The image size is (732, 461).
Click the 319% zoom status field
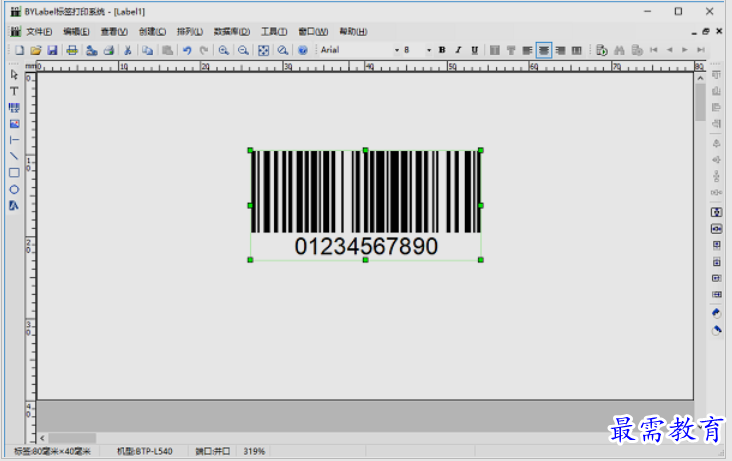(254, 452)
